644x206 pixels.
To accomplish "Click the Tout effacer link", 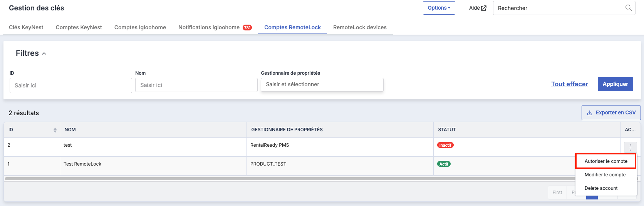I will [569, 84].
